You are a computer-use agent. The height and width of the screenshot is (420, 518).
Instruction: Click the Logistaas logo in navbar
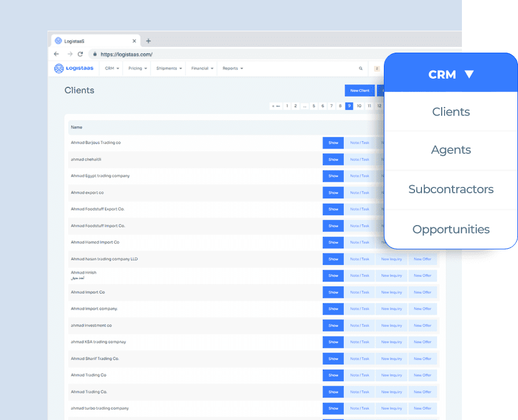tap(74, 68)
